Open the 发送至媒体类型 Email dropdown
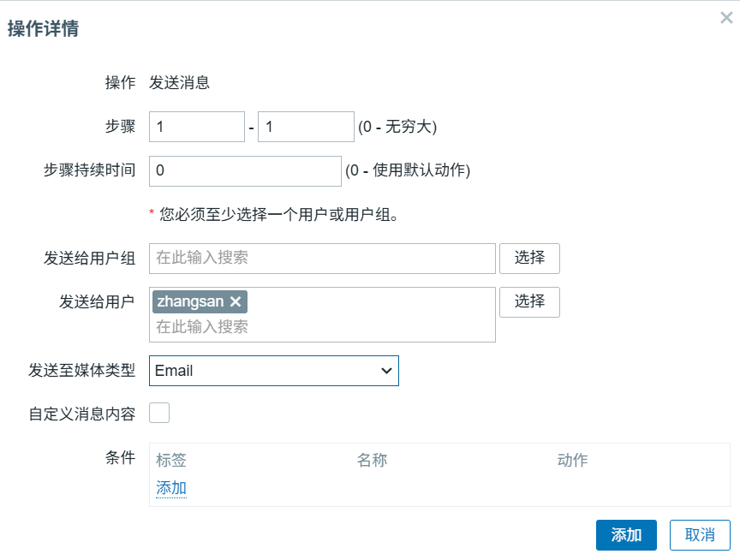Viewport: 740px width, 560px height. coord(274,371)
